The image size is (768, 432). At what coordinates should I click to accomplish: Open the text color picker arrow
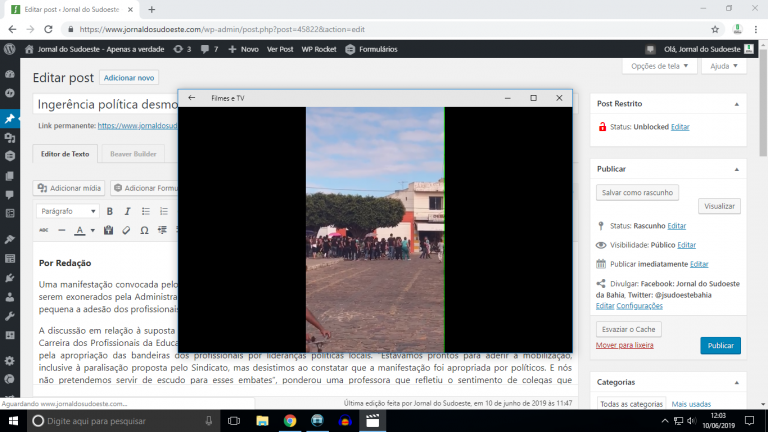coord(92,230)
